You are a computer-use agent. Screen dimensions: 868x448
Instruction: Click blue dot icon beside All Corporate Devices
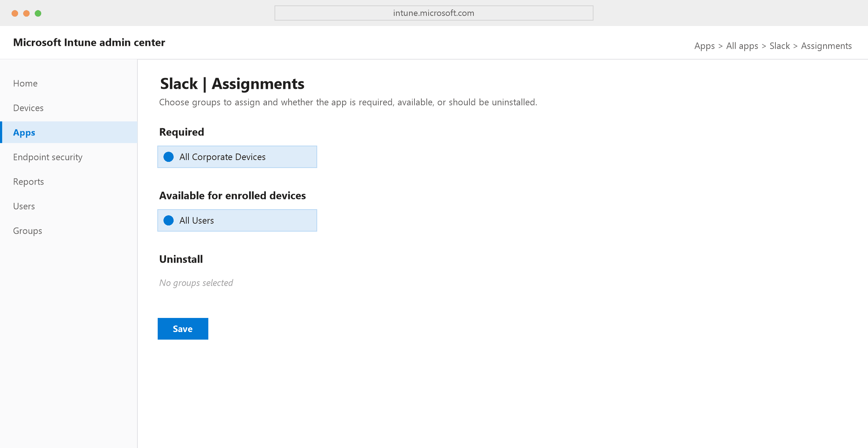point(169,157)
